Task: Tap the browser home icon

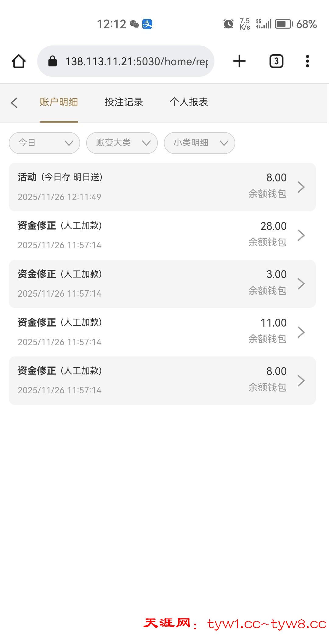Action: (x=19, y=61)
